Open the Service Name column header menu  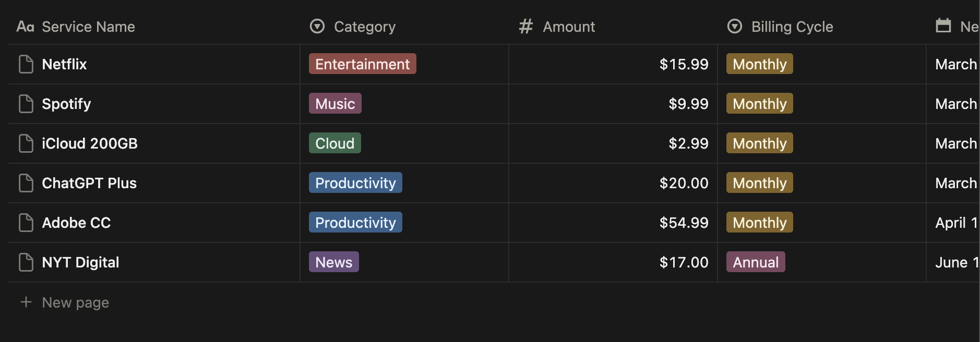[154, 26]
